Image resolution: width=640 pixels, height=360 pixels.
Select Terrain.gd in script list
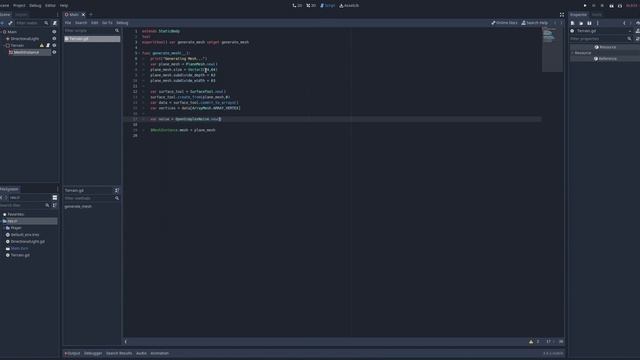[x=92, y=39]
